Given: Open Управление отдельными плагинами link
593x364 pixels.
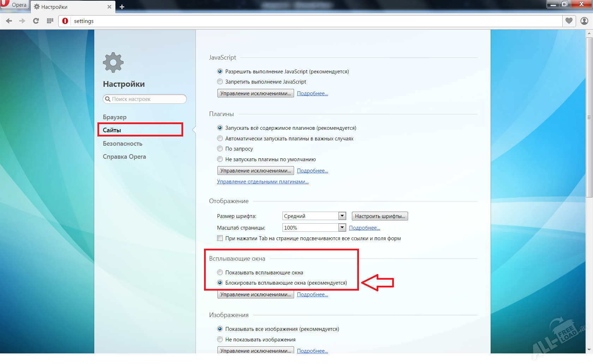Looking at the screenshot, I should click(263, 181).
